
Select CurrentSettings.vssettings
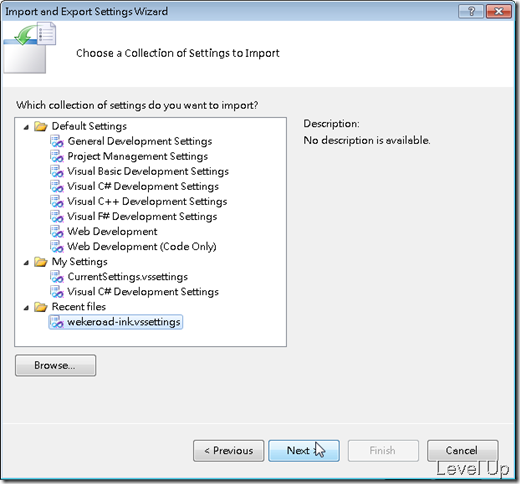[x=127, y=277]
